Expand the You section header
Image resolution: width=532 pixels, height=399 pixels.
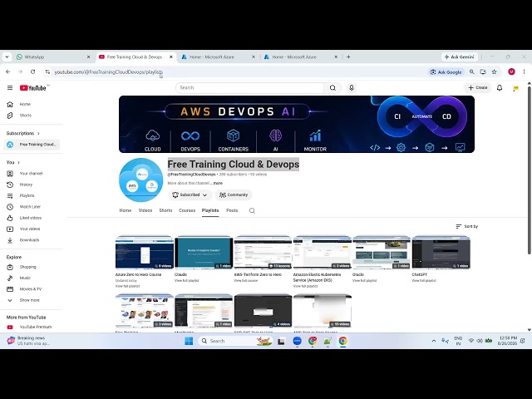click(13, 163)
